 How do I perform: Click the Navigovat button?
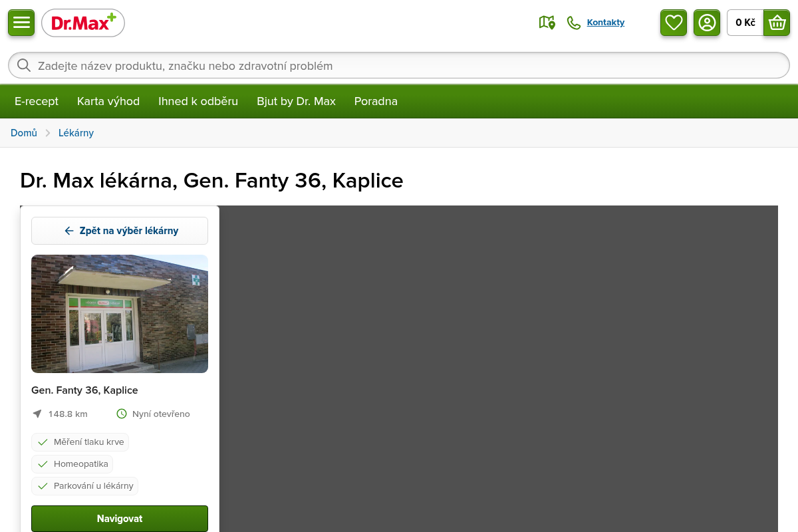[120, 519]
